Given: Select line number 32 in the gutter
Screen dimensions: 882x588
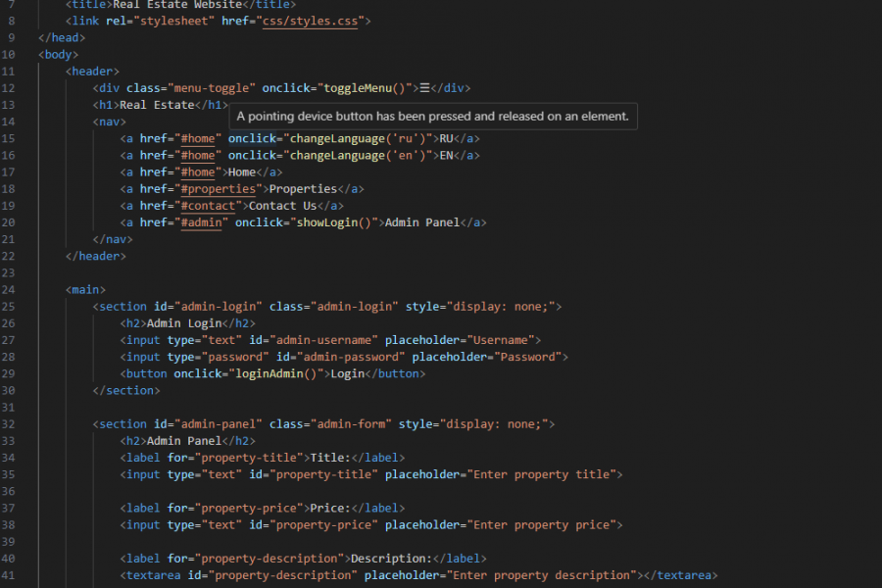Looking at the screenshot, I should 9,424.
